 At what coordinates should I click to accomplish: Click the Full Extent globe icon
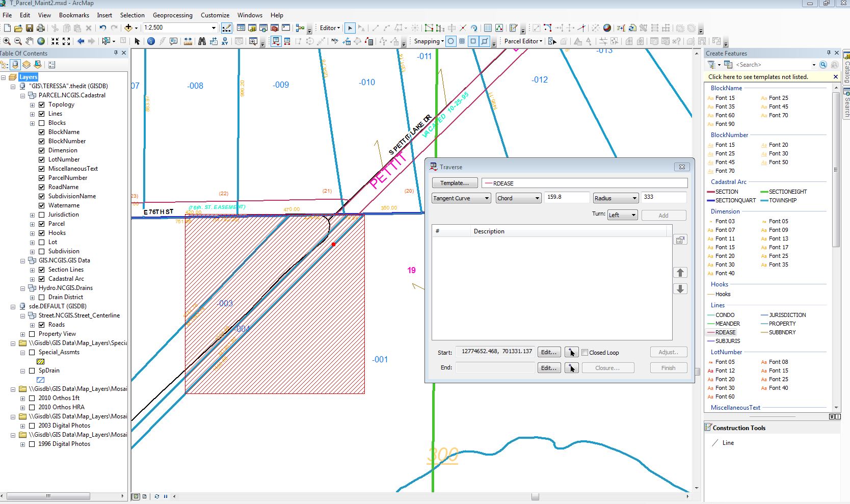tap(41, 41)
